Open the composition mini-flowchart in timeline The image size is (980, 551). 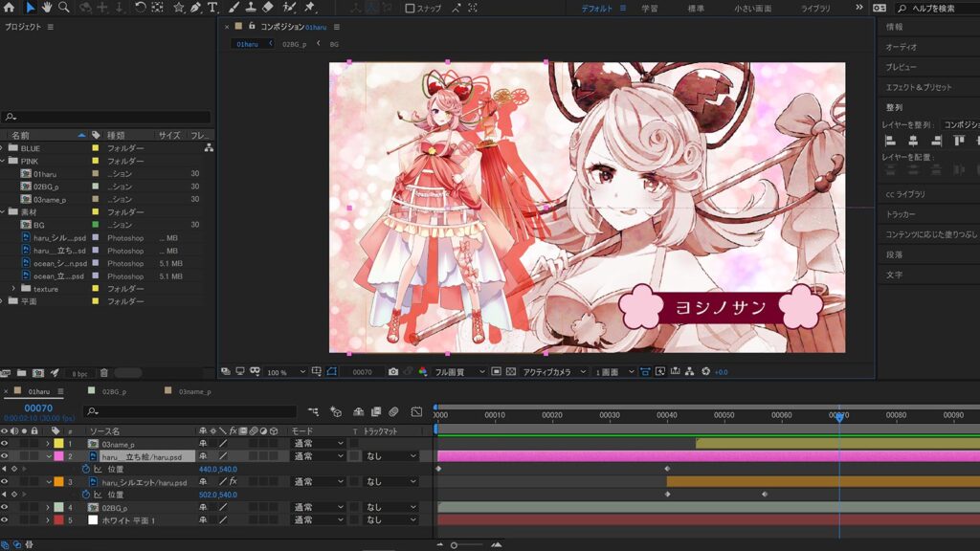point(313,411)
